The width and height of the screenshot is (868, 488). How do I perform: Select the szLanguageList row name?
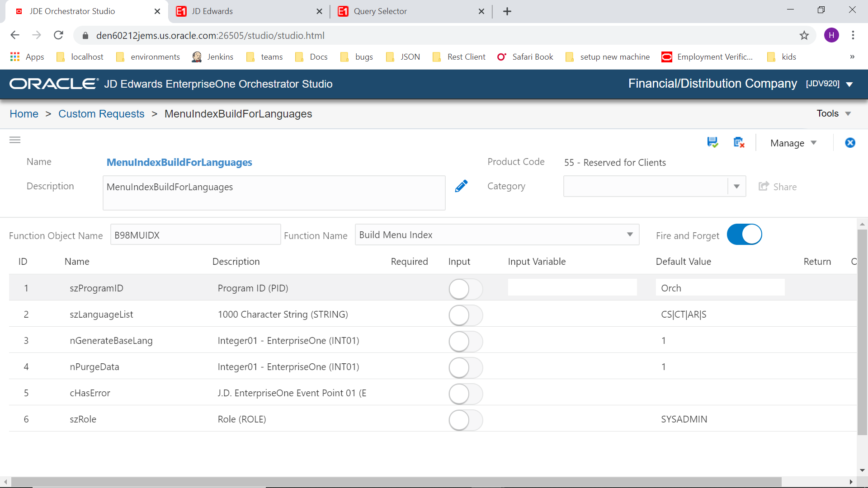pyautogui.click(x=101, y=314)
